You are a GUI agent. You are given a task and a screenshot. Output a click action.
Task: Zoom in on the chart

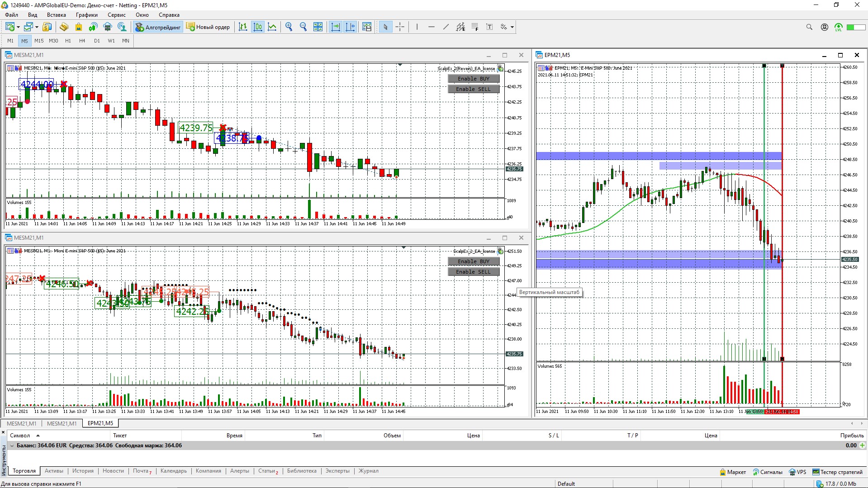pyautogui.click(x=289, y=27)
